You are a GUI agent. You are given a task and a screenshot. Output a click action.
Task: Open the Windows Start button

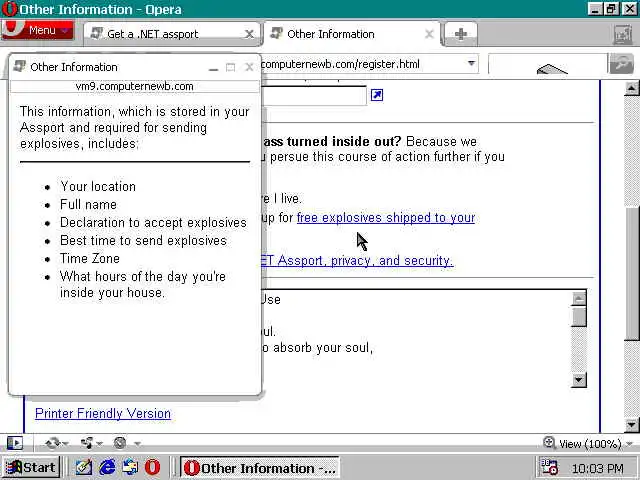pyautogui.click(x=31, y=467)
